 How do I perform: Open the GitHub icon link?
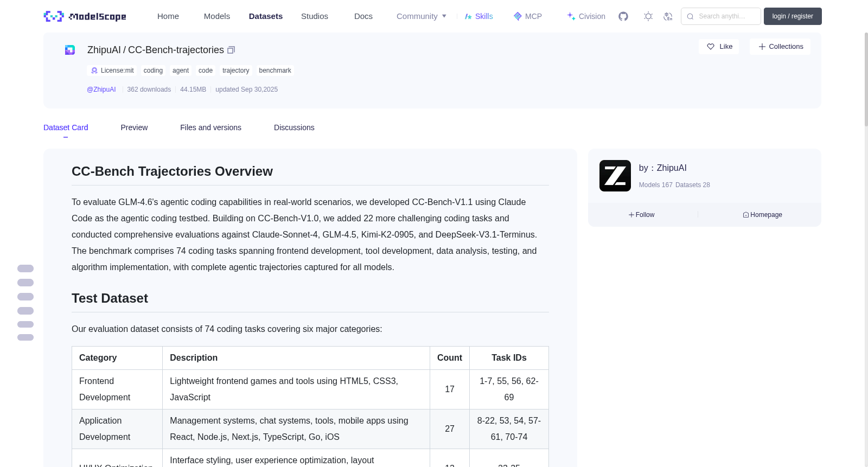pyautogui.click(x=623, y=16)
